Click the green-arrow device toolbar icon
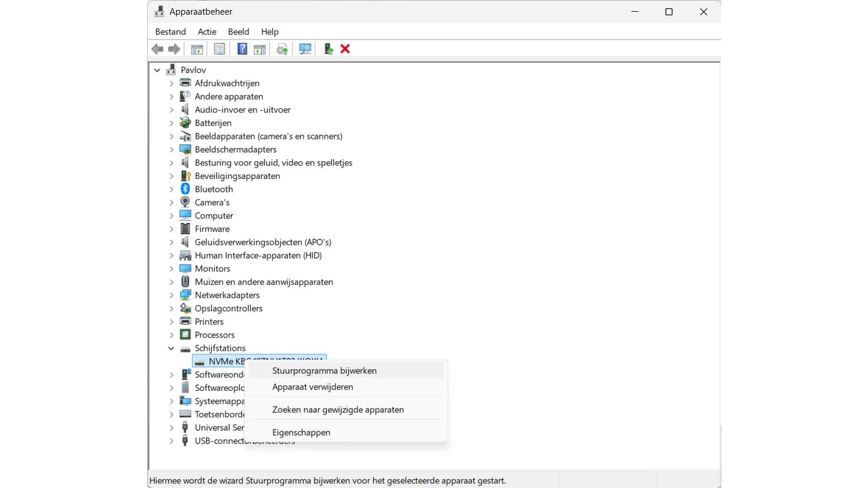This screenshot has width=868, height=488. tap(329, 49)
